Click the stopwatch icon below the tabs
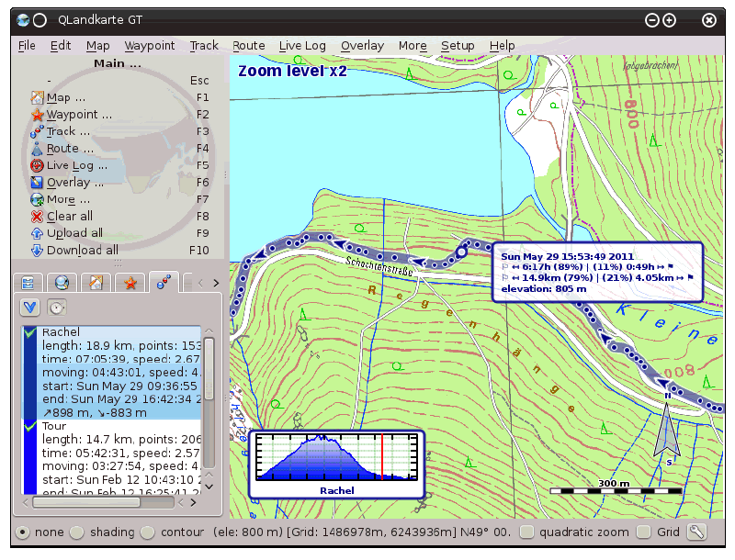Screen dimensions: 735x560 (x=57, y=307)
